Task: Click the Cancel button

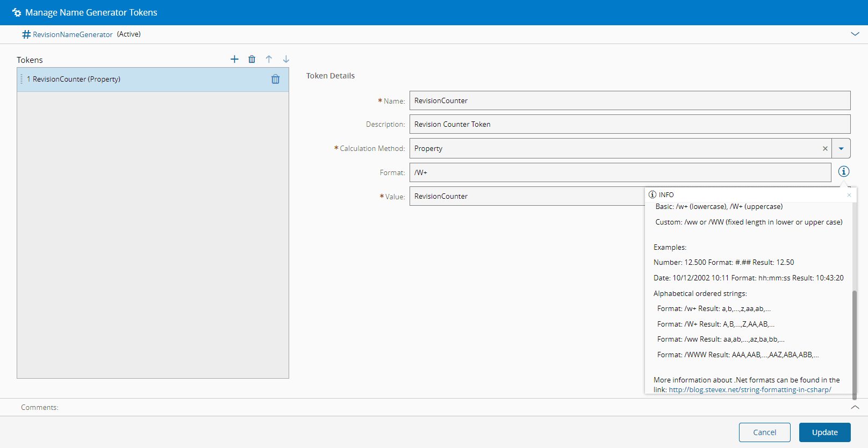Action: coord(764,432)
